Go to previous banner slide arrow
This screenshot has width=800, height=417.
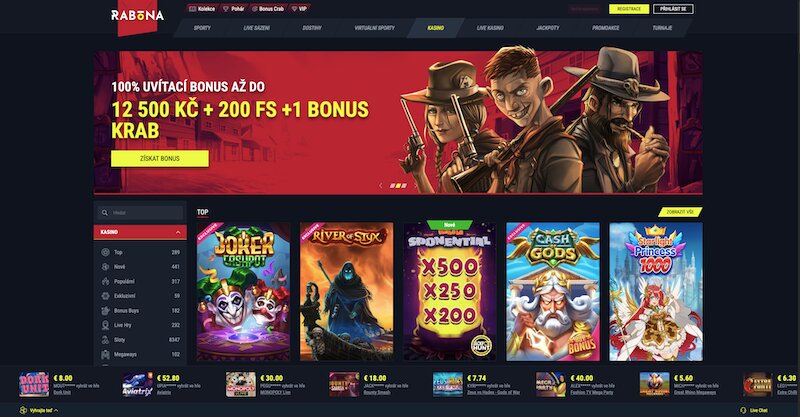pyautogui.click(x=380, y=186)
